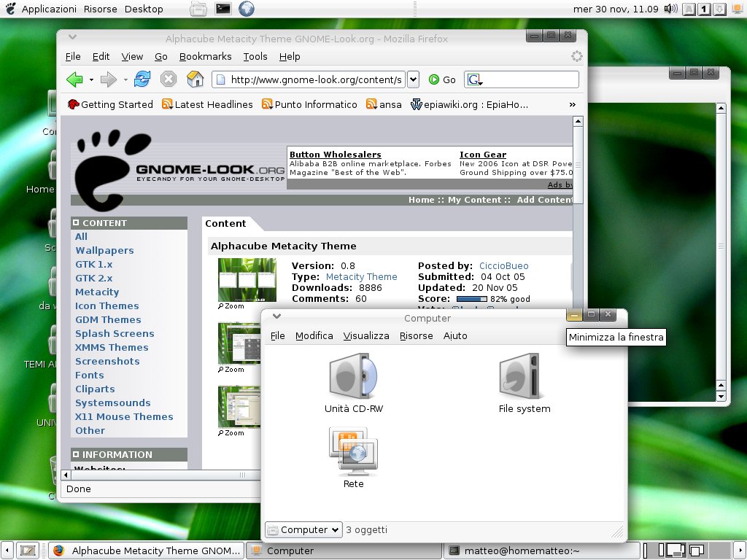The height and width of the screenshot is (560, 747).
Task: Open the Computer window menu chevron
Action: tap(276, 316)
